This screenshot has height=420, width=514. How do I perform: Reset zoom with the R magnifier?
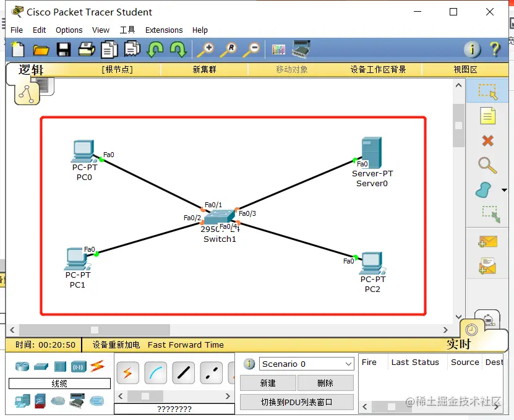(228, 49)
